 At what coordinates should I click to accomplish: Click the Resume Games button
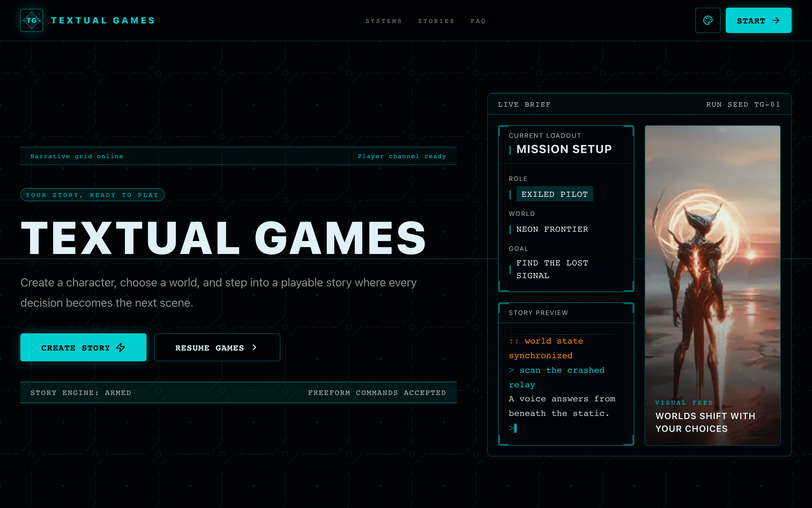pos(217,347)
